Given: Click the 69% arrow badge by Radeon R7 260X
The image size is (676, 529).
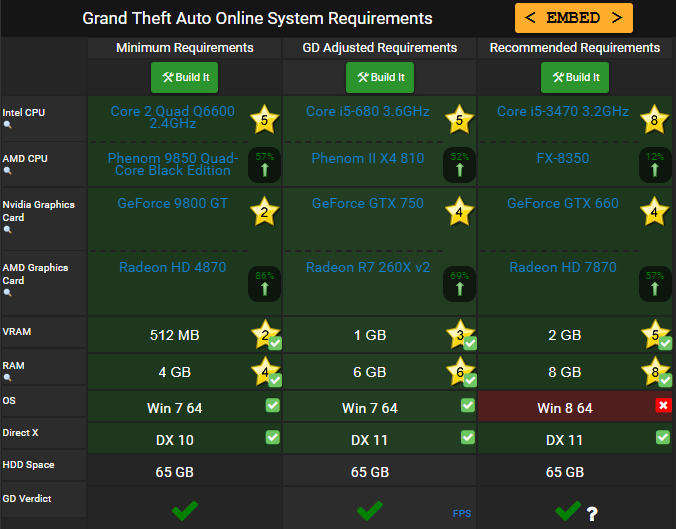Looking at the screenshot, I should 460,284.
